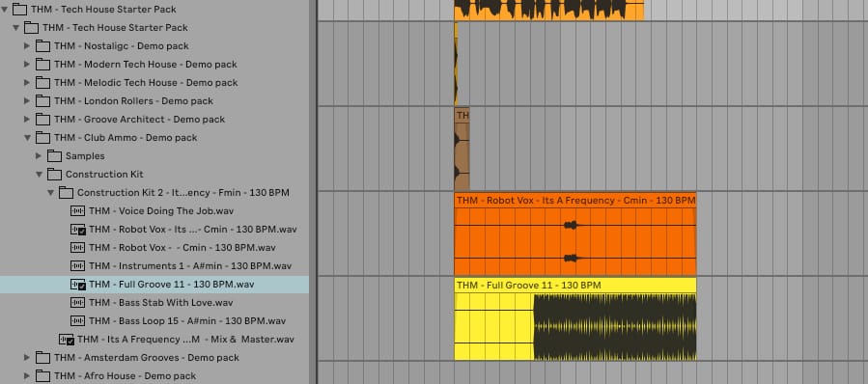
Task: Select THM - Amsterdam Grooves - Demo pack row
Action: coord(154,357)
